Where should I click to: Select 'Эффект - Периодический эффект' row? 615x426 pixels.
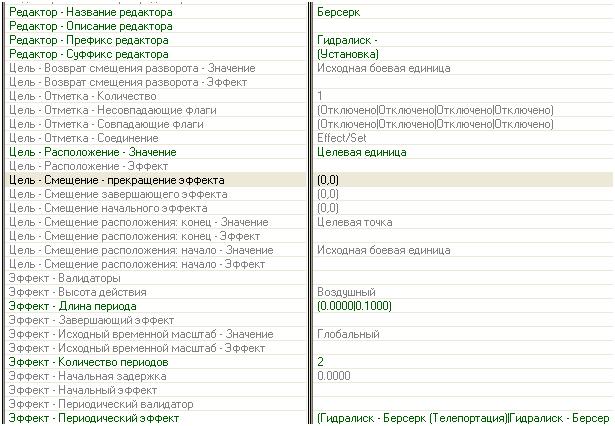tap(94, 418)
